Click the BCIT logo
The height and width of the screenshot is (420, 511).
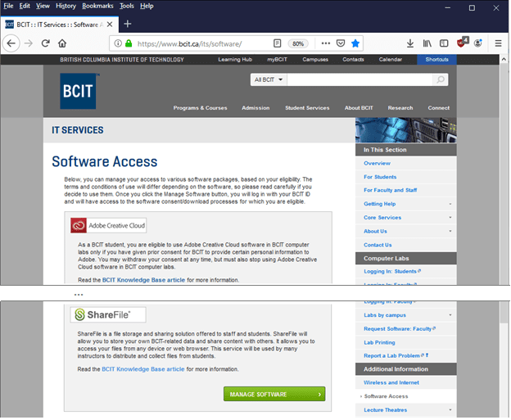click(78, 91)
